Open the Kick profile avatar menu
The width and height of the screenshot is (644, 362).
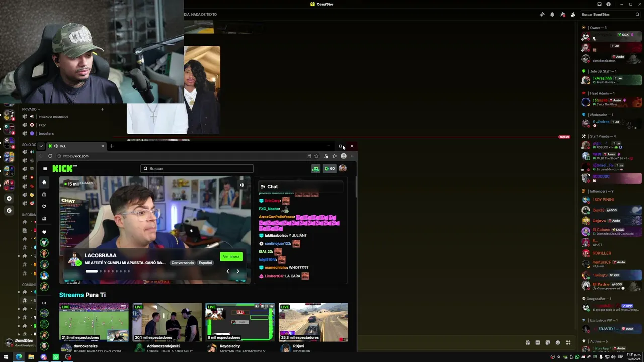coord(343,169)
